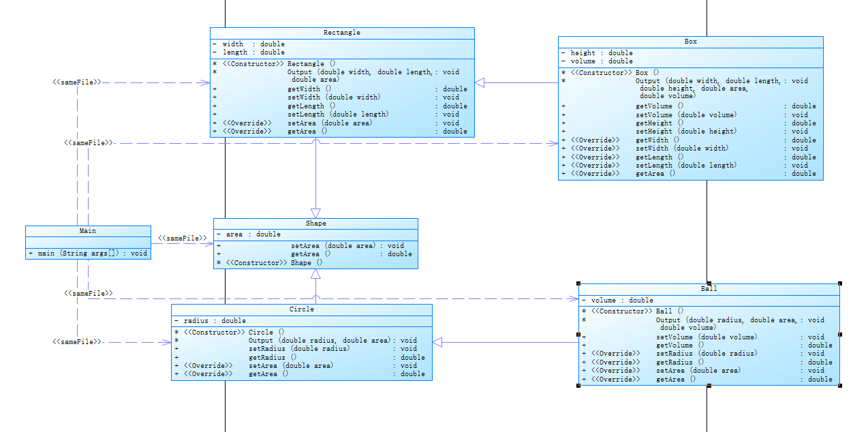The image size is (868, 432).
Task: Click the sameFile label between Main and Shape
Action: 183,238
